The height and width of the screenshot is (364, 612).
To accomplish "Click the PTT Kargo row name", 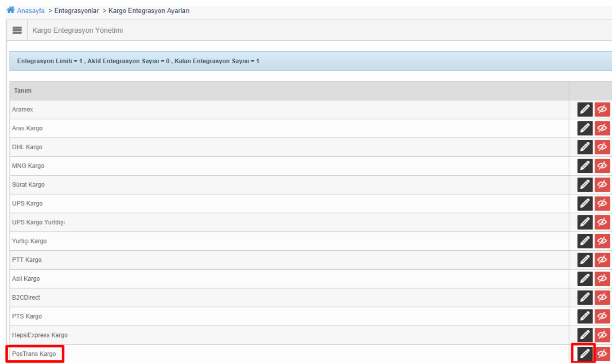I will (27, 260).
